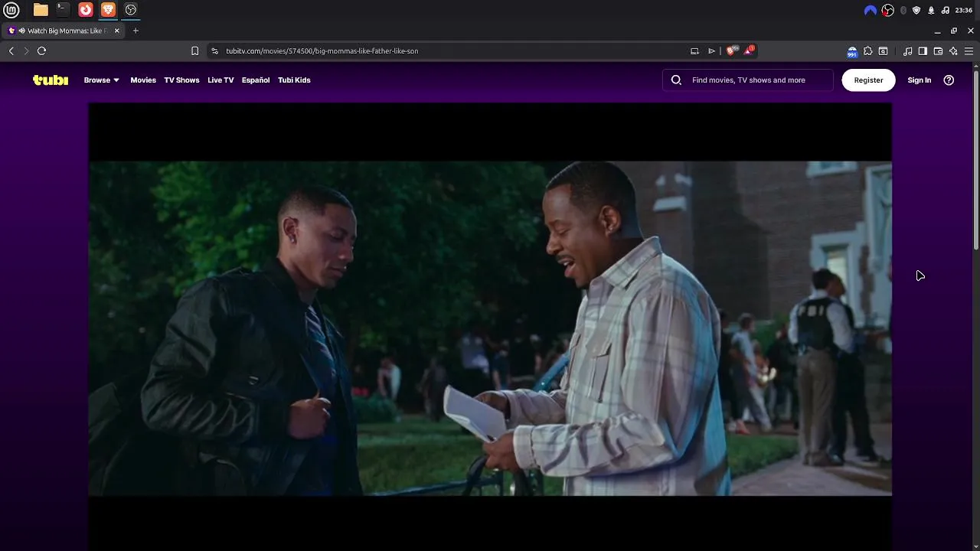The width and height of the screenshot is (980, 551).
Task: Open the notifications bell in the tray
Action: (x=931, y=10)
